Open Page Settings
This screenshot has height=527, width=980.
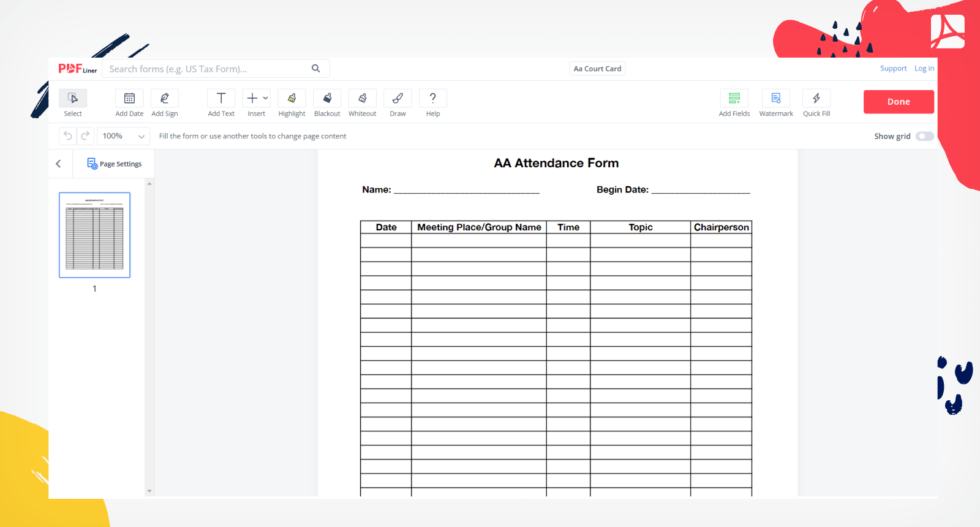tap(115, 164)
